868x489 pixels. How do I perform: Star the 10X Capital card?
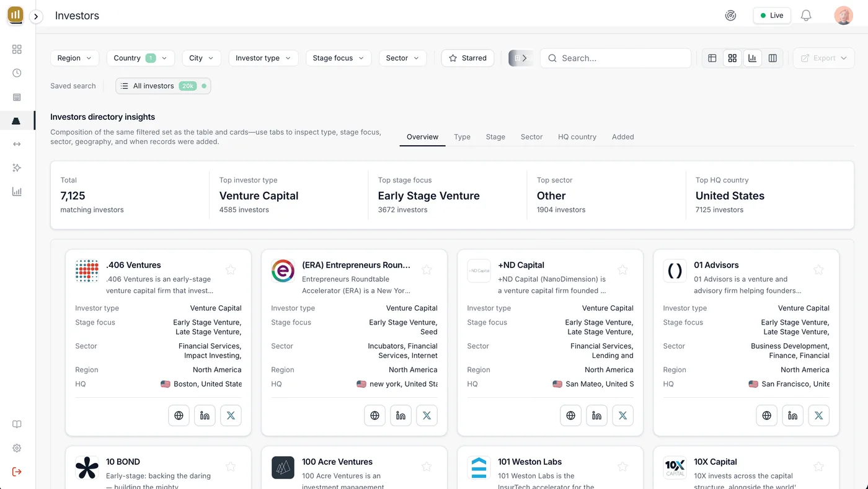point(818,466)
